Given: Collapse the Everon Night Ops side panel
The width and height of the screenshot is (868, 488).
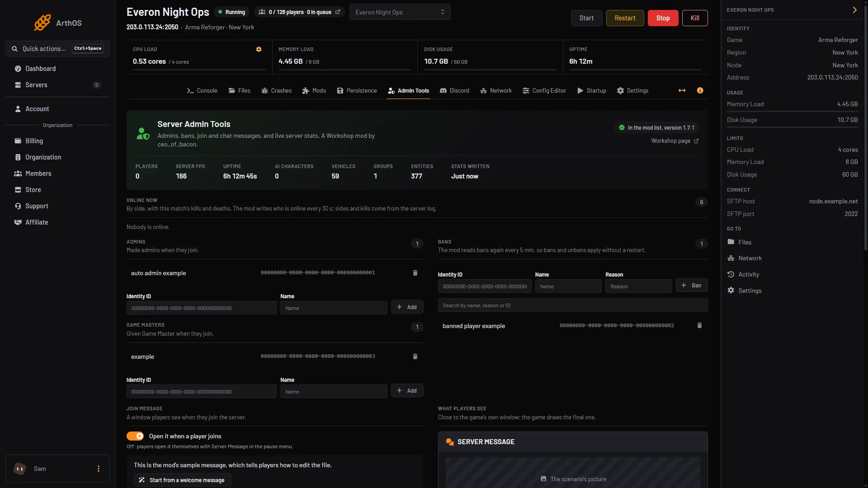Looking at the screenshot, I should 854,10.
